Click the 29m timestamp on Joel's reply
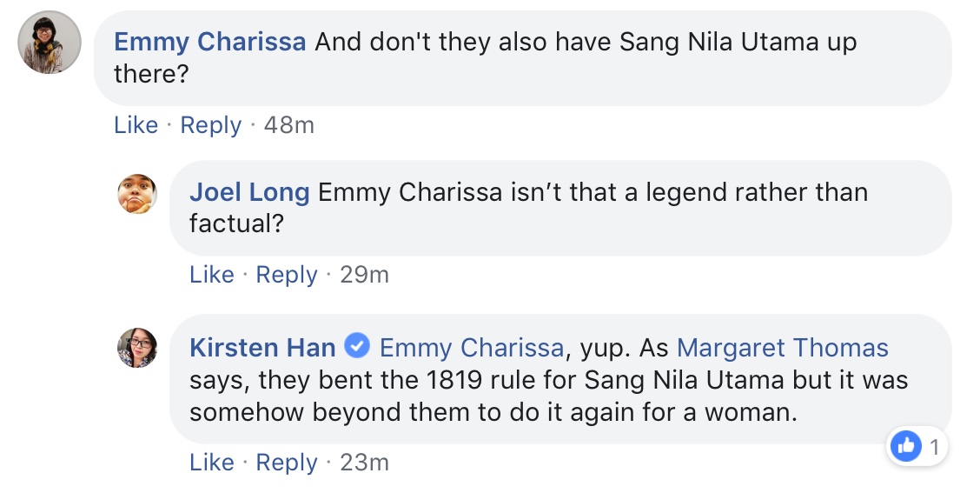Viewport: 980px width, 493px height. 364,275
